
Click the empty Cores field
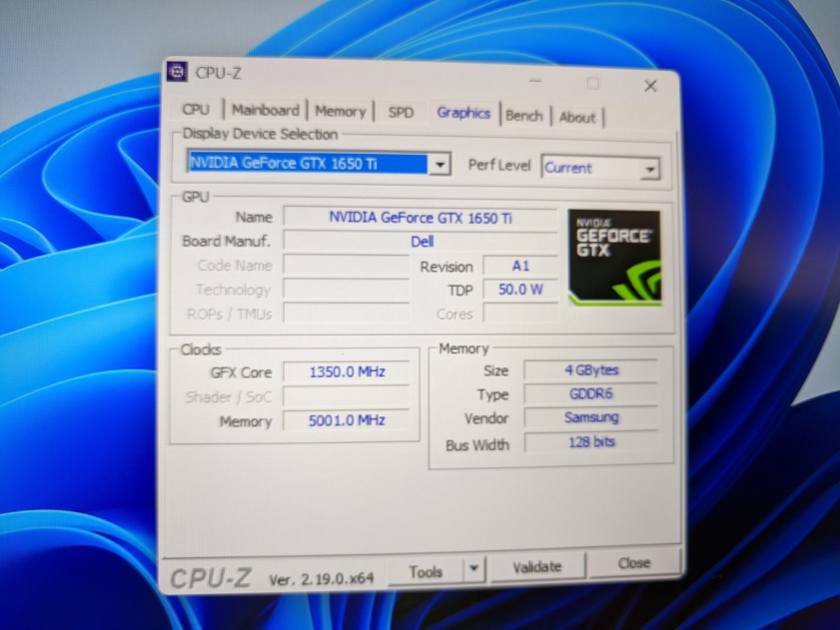(520, 314)
